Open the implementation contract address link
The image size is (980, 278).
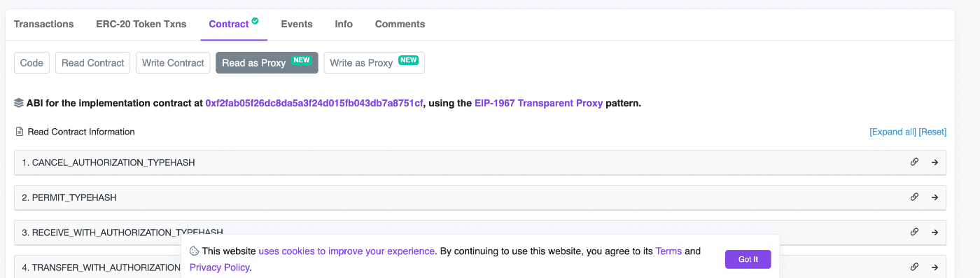point(314,103)
